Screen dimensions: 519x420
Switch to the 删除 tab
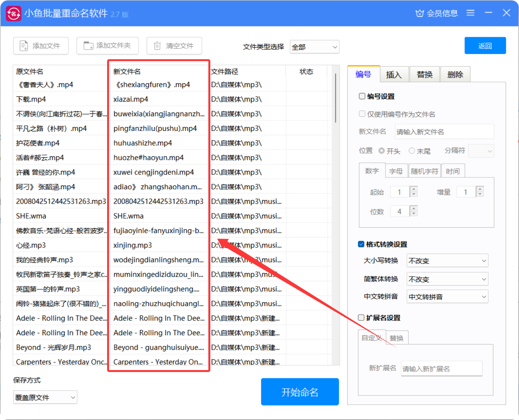click(x=455, y=75)
